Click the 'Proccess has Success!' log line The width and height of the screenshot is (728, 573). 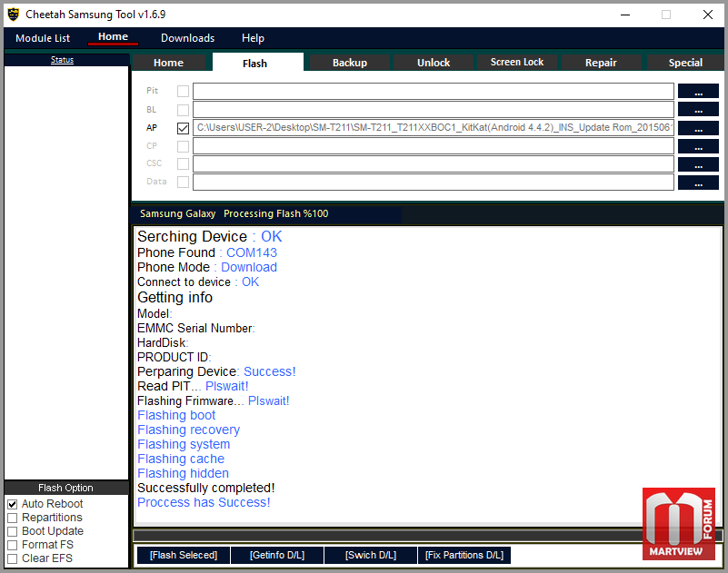point(204,502)
